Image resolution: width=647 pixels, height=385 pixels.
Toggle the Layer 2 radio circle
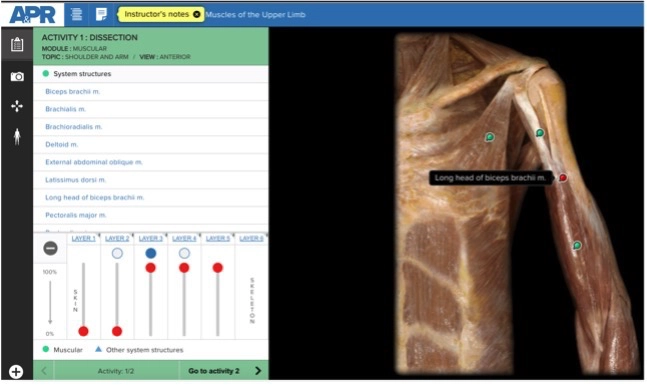pyautogui.click(x=117, y=253)
